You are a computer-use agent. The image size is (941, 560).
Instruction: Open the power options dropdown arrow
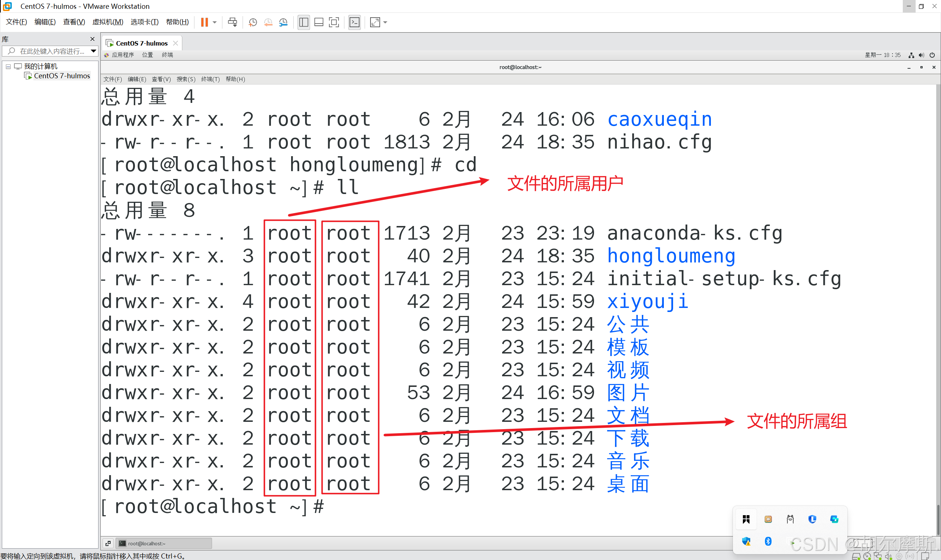(215, 22)
